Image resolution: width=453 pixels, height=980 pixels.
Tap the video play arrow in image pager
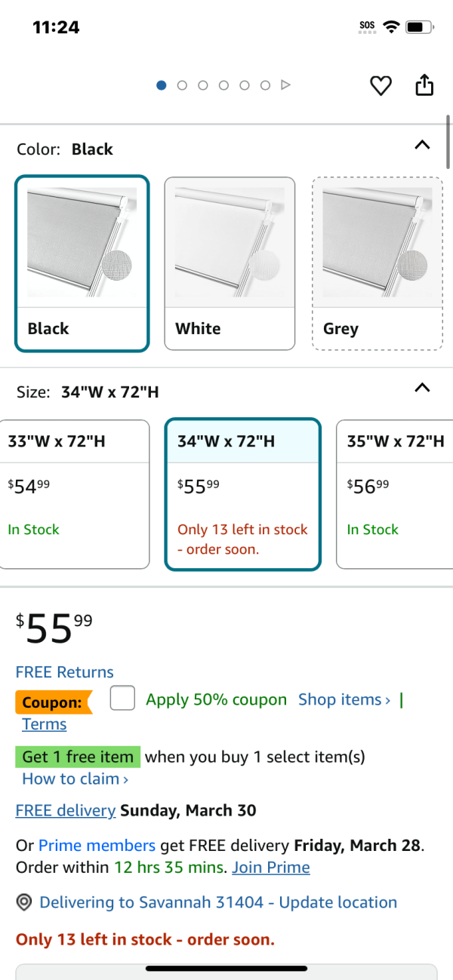[x=285, y=85]
